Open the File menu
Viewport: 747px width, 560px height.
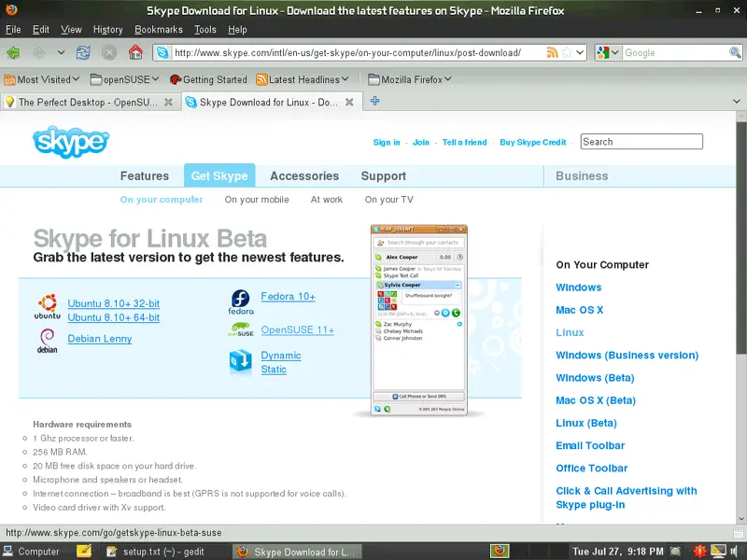(13, 30)
